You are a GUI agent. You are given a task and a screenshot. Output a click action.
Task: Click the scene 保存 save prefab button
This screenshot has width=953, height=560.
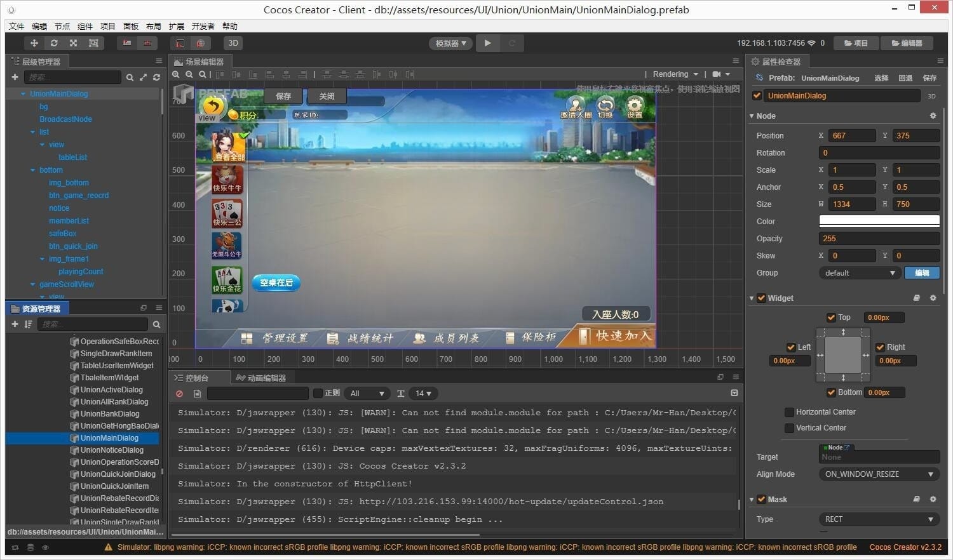(x=283, y=97)
